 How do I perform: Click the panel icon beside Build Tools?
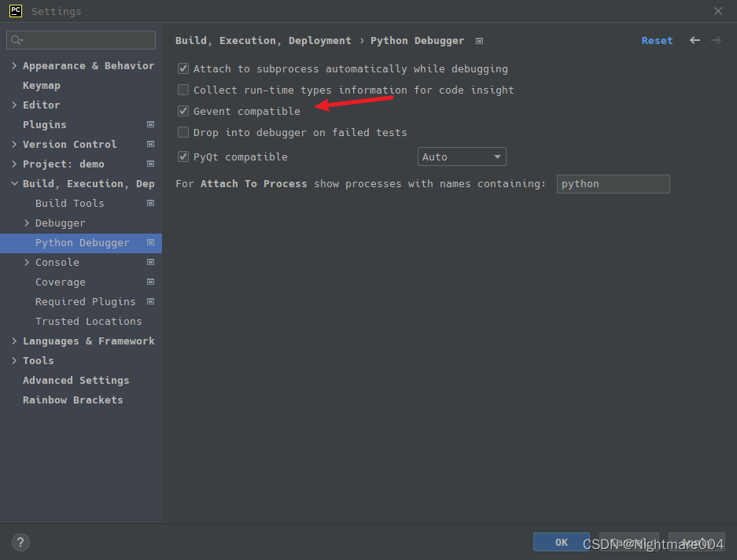(x=150, y=203)
